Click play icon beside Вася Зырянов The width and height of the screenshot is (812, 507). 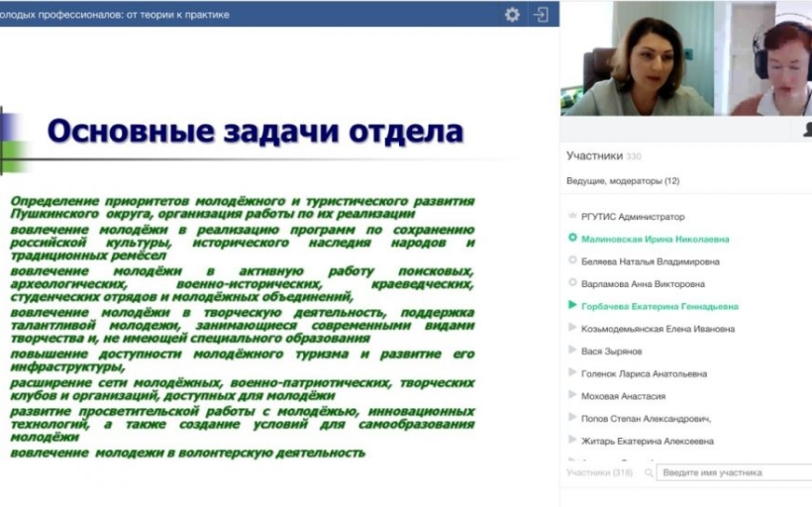click(572, 350)
